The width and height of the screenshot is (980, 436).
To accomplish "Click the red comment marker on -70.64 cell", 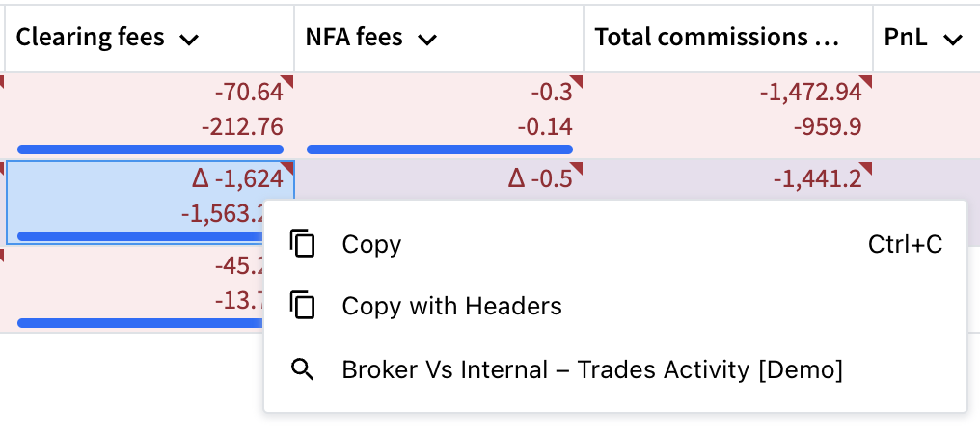I will click(x=286, y=81).
